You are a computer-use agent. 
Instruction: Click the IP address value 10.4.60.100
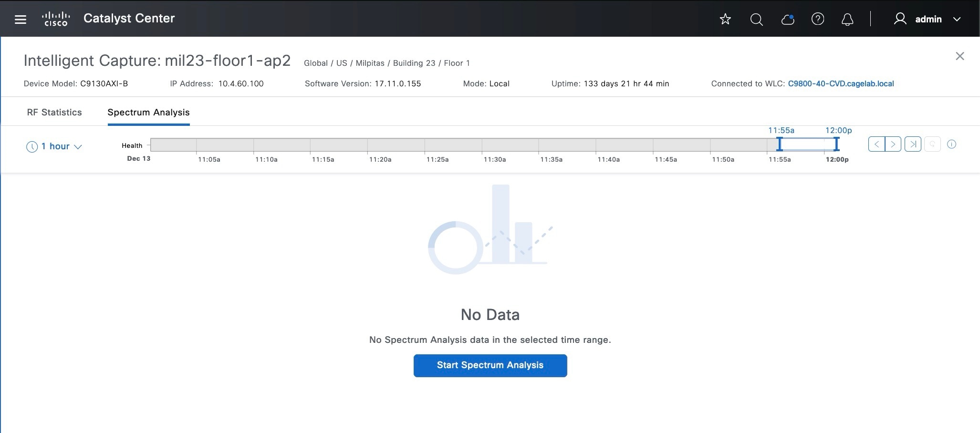(x=241, y=84)
